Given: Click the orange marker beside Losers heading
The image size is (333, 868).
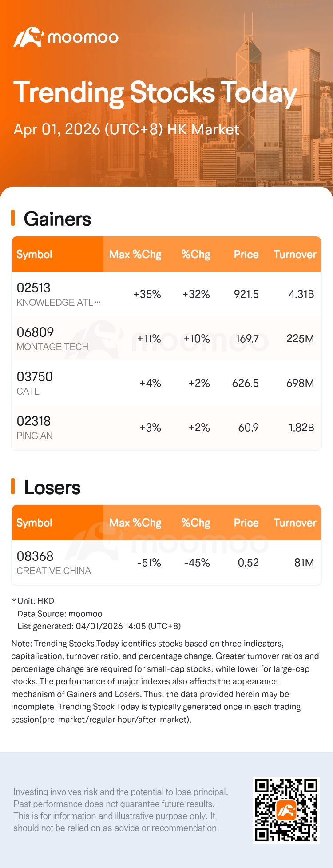Looking at the screenshot, I should [13, 487].
